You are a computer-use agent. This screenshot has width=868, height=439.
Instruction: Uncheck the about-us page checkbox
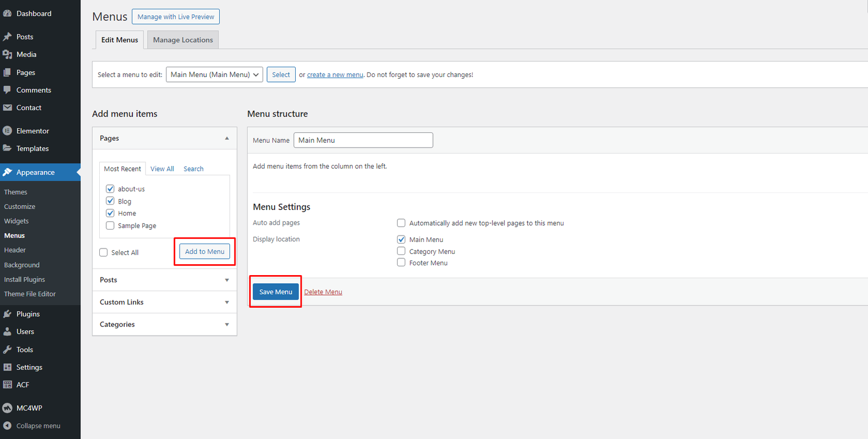[x=110, y=189]
